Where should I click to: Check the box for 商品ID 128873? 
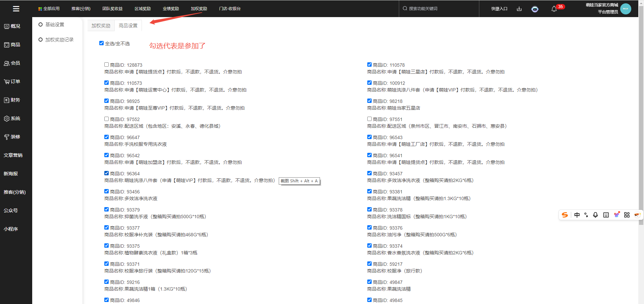106,65
